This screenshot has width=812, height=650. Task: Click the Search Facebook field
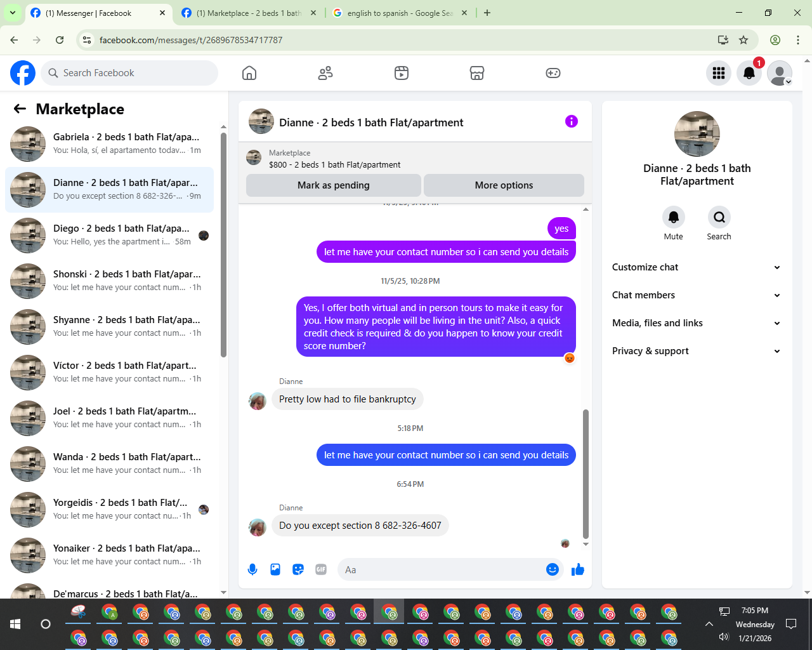pos(129,73)
